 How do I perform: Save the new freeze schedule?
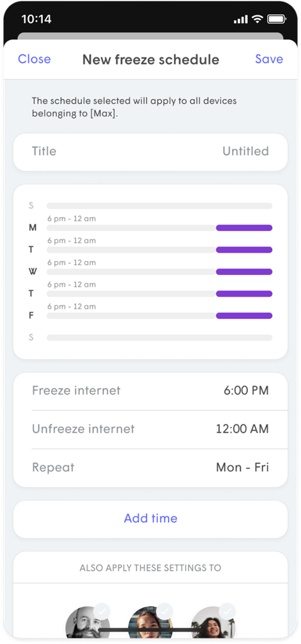(x=269, y=59)
